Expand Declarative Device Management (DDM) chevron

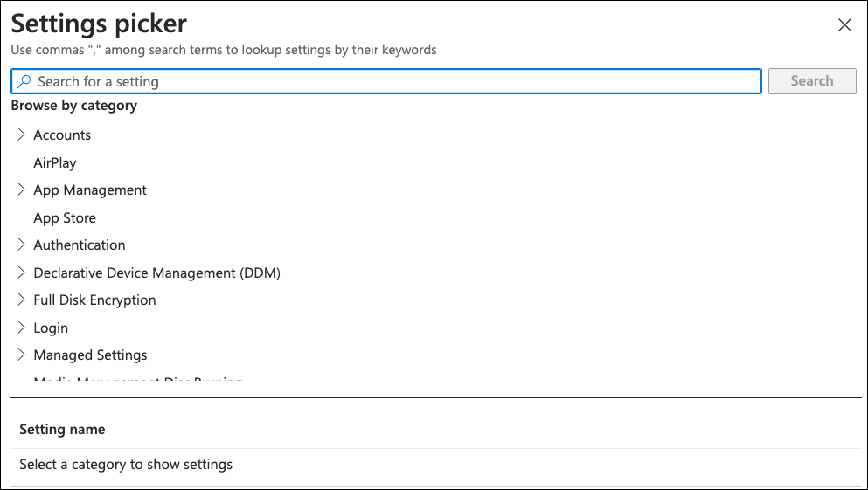(x=22, y=273)
